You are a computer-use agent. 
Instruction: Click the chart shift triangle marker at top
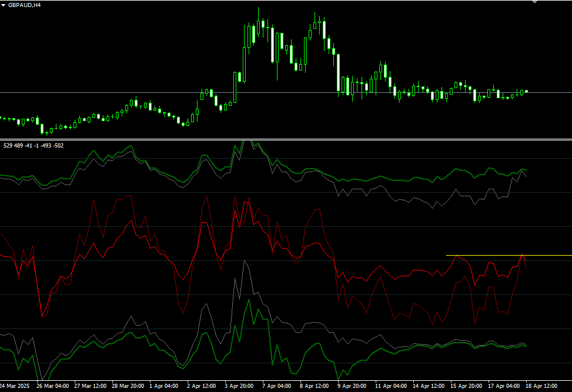534,1
